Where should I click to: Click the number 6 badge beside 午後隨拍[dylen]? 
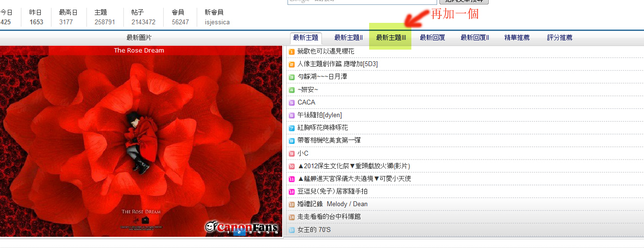(291, 115)
